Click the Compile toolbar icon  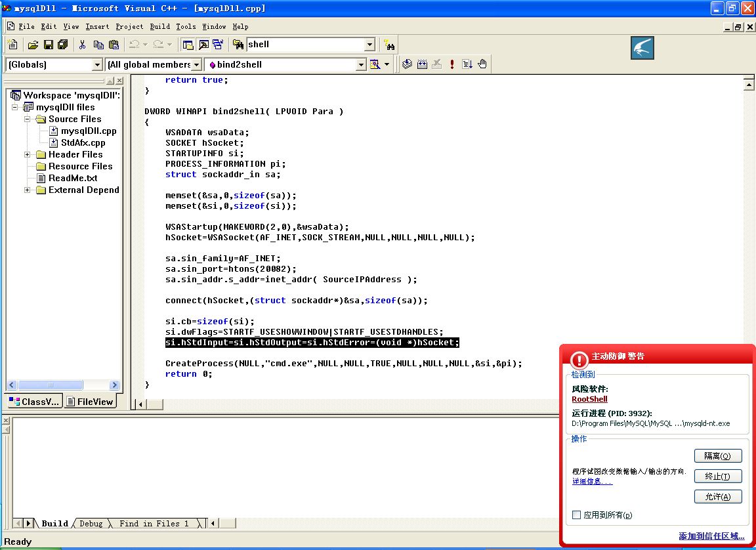coord(407,64)
